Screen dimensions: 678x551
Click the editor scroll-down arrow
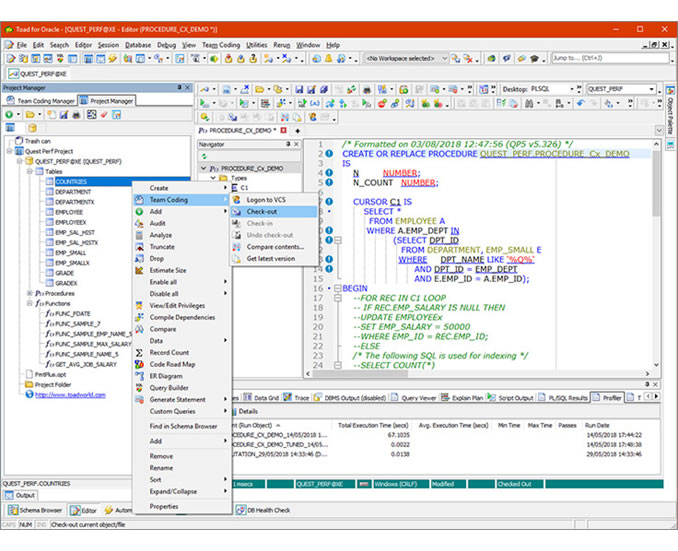coord(656,365)
